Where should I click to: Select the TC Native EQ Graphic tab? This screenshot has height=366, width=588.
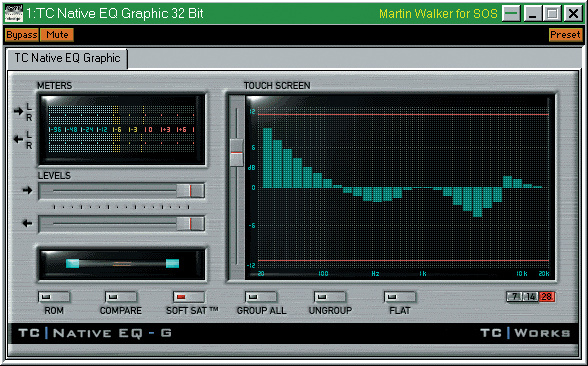[67, 58]
